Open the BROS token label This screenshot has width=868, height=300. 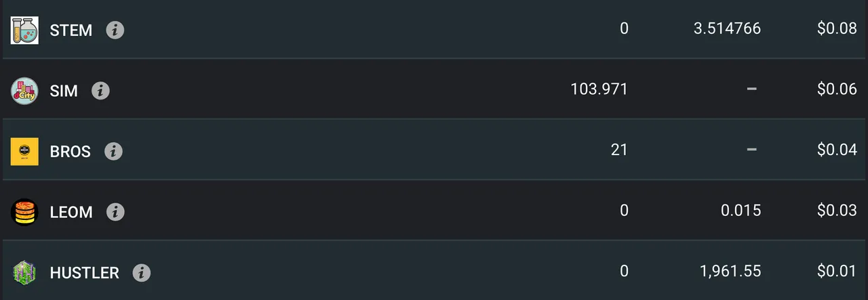[x=71, y=151]
